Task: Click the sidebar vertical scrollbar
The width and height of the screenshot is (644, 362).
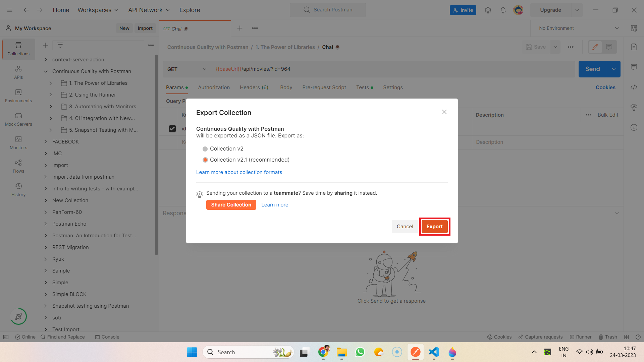Action: [x=156, y=155]
